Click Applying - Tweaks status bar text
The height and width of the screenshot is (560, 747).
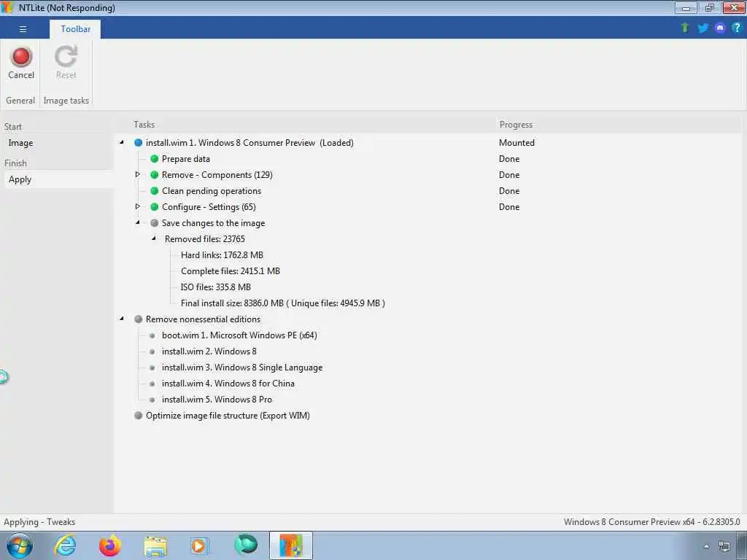(39, 522)
